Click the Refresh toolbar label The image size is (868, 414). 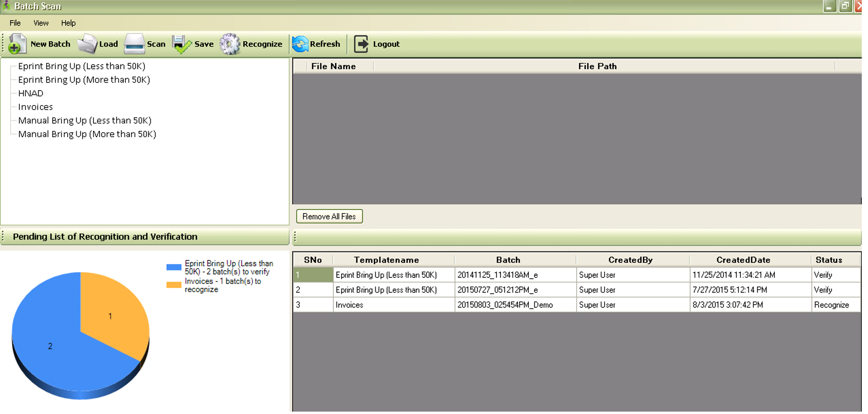pos(325,44)
